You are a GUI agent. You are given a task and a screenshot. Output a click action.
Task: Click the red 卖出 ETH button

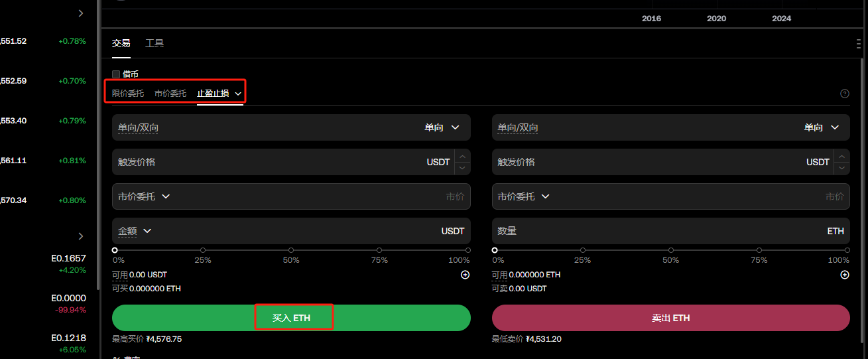tap(671, 318)
